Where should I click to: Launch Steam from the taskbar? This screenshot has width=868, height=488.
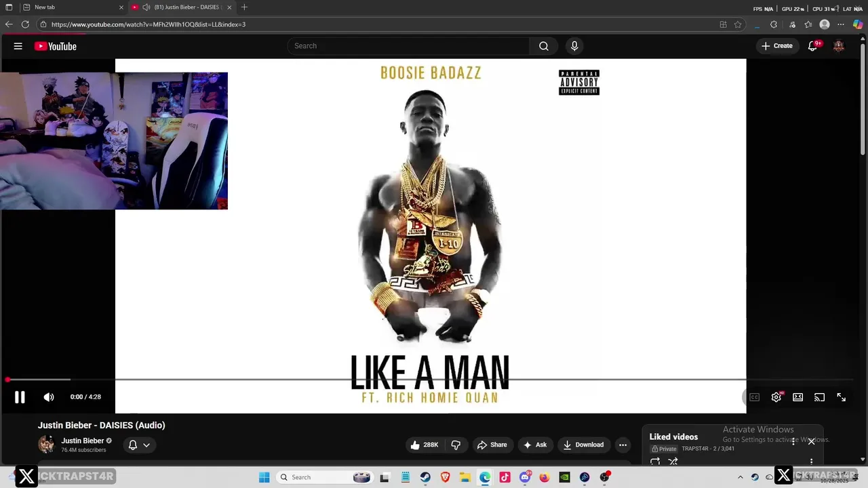click(425, 477)
